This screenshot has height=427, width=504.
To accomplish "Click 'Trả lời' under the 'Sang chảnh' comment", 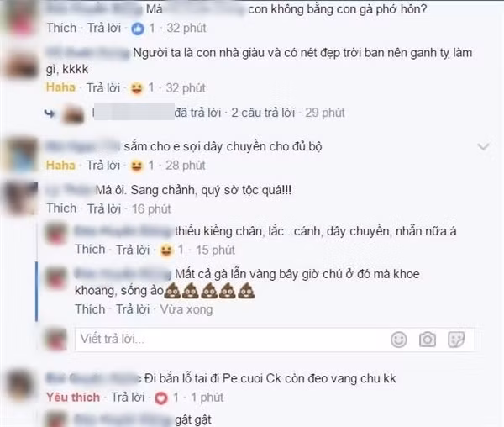I will click(104, 208).
